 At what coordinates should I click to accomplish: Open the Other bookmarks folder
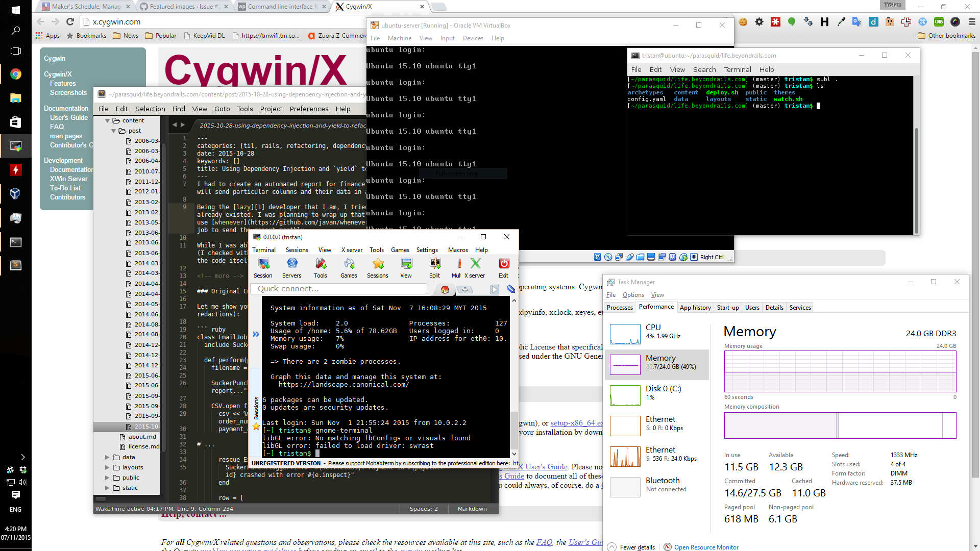coord(946,36)
